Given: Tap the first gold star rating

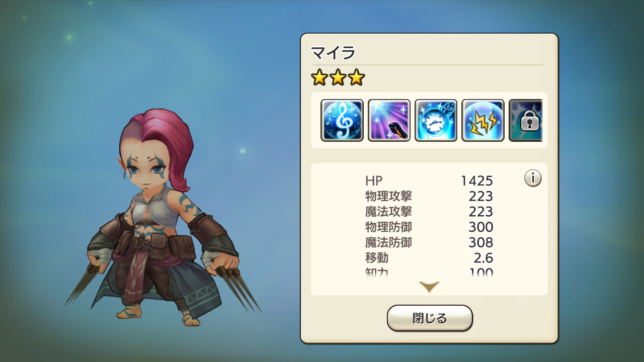Looking at the screenshot, I should (319, 77).
